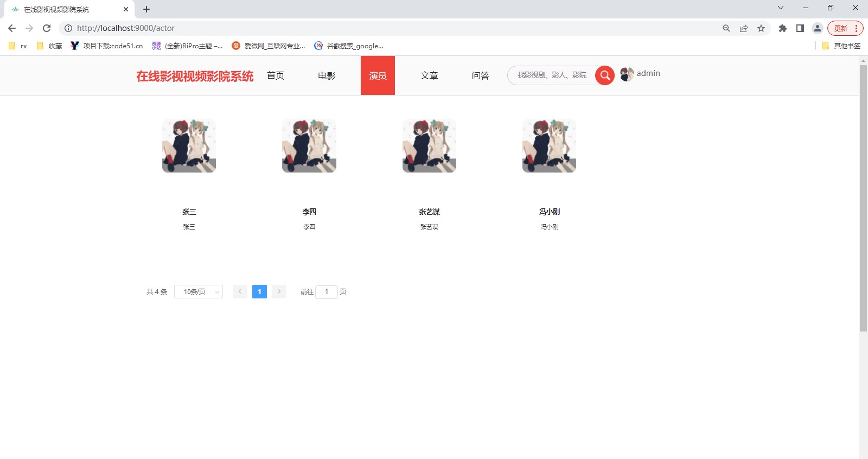Click the address bar URL
Viewport: 868px width, 459px height.
pos(126,28)
